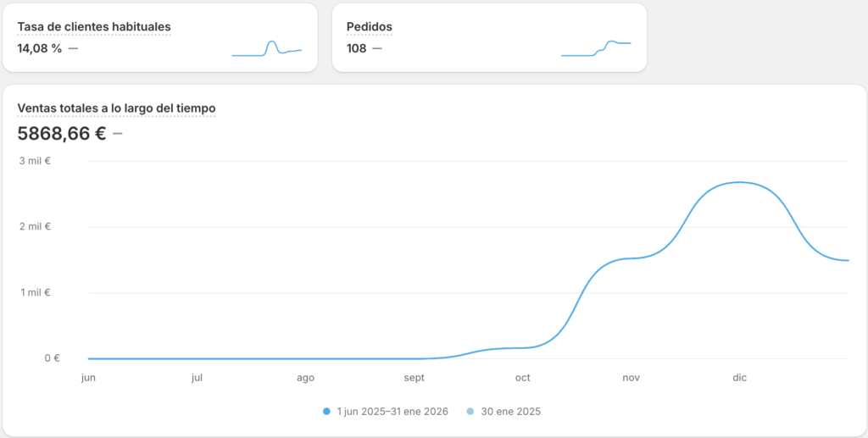
Task: Click the Pedidos card title
Action: [370, 27]
